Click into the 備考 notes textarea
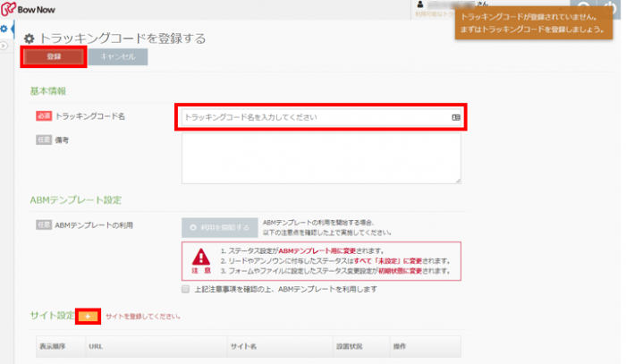This screenshot has height=364, width=626. point(320,158)
